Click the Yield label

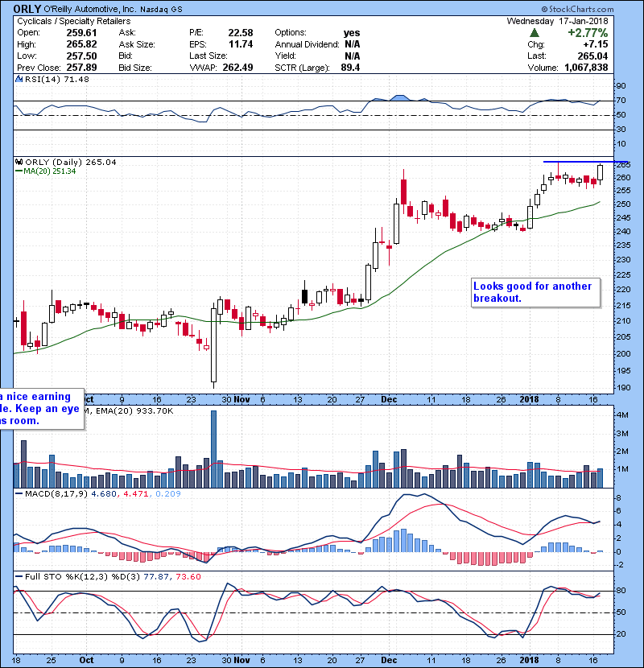pos(285,56)
